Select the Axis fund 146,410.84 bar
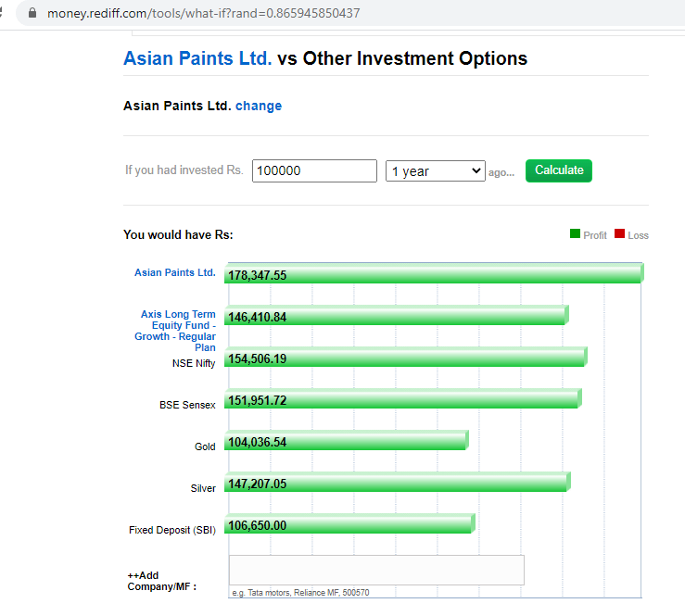685x616 pixels. (x=396, y=315)
